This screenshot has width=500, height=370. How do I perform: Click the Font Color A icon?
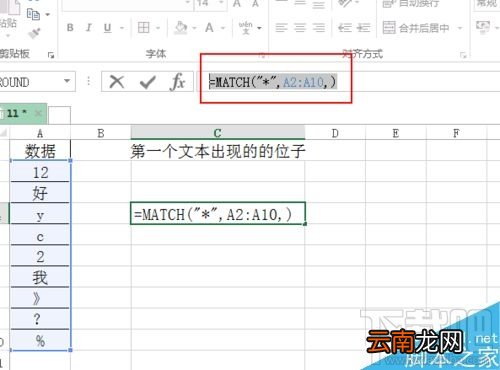pos(209,28)
